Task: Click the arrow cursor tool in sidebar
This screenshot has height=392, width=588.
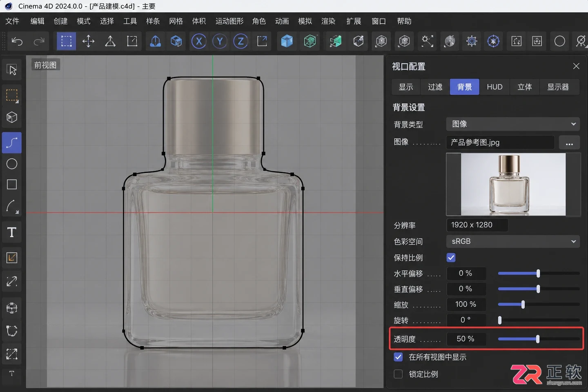Action: click(x=12, y=70)
